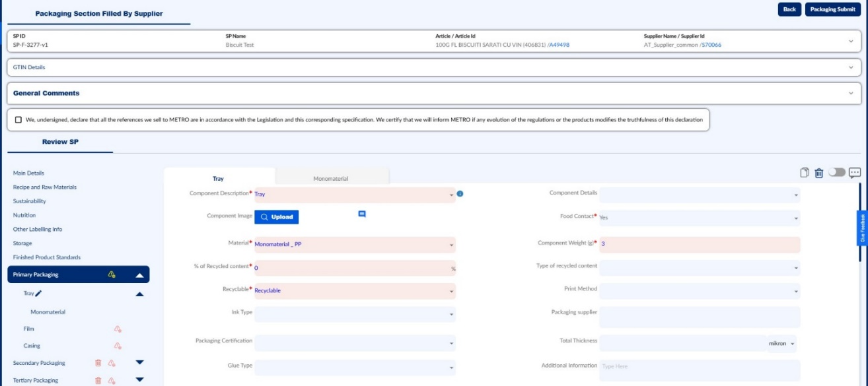
Task: Tick the METRO declaration checkbox
Action: [x=18, y=120]
